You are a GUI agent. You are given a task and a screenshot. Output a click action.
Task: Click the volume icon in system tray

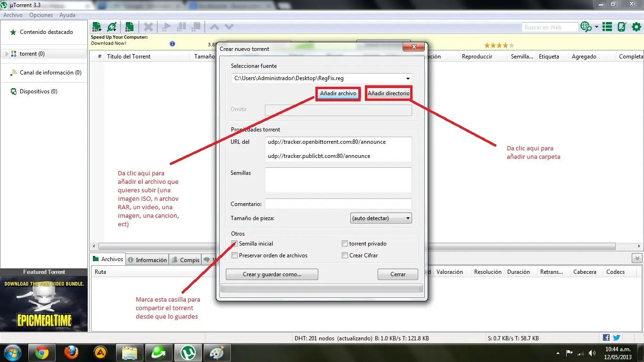tap(591, 353)
